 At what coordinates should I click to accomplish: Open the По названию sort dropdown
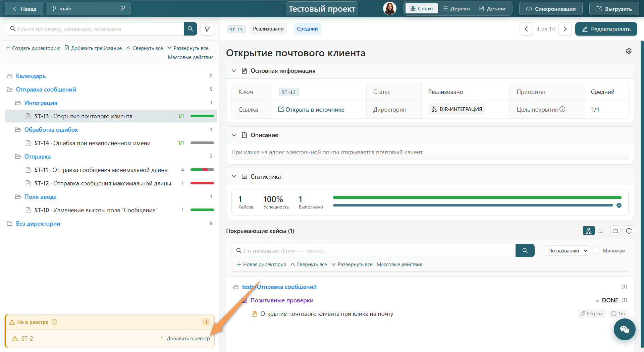tap(566, 250)
